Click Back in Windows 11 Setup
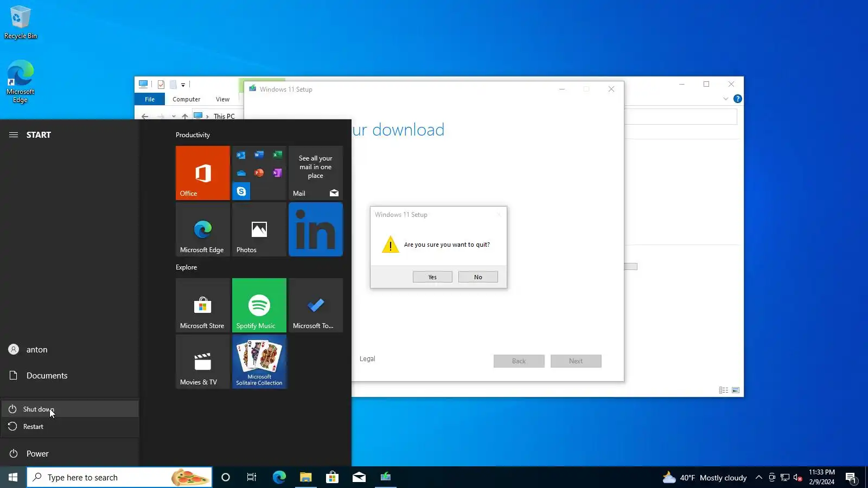868x488 pixels. (519, 361)
